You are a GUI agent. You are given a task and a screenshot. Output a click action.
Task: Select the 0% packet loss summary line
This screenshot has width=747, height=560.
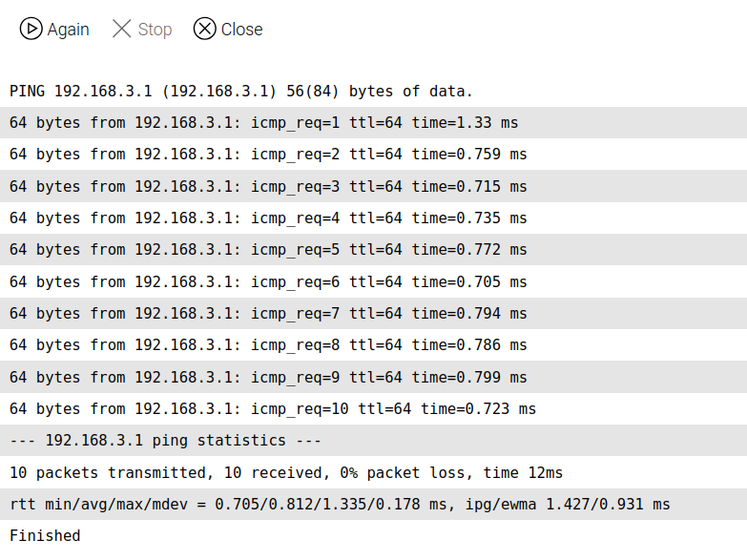[286, 472]
